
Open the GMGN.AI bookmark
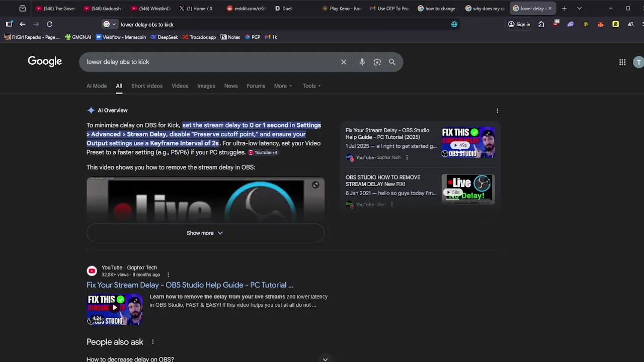[x=78, y=37]
